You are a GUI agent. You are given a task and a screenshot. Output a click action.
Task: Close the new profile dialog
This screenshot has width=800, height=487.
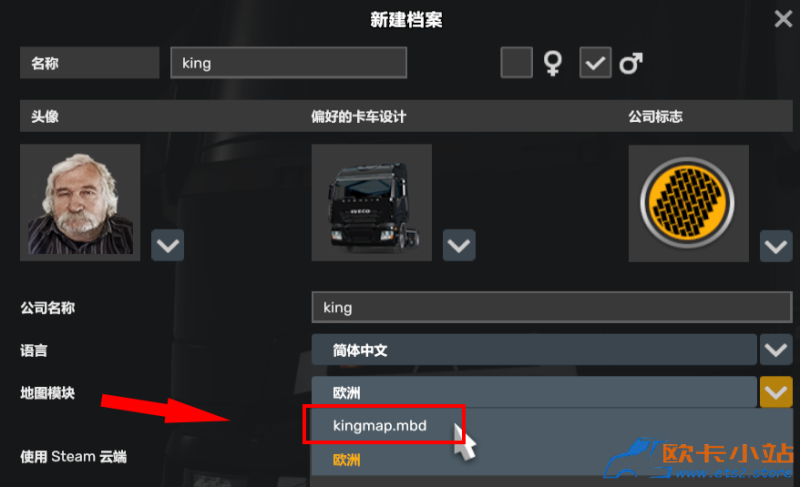click(x=783, y=19)
